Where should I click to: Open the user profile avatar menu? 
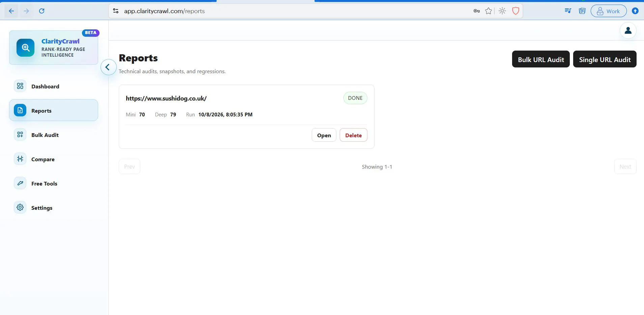628,30
